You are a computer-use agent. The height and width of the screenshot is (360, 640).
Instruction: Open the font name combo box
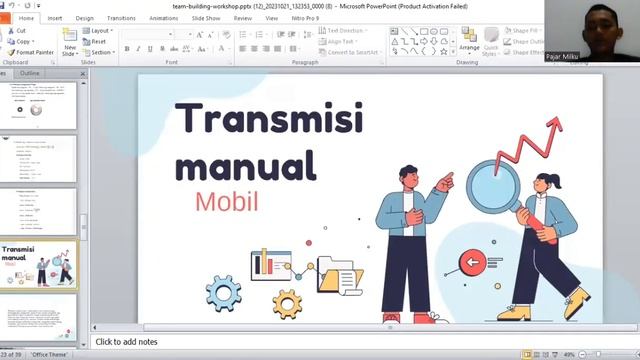[148, 35]
